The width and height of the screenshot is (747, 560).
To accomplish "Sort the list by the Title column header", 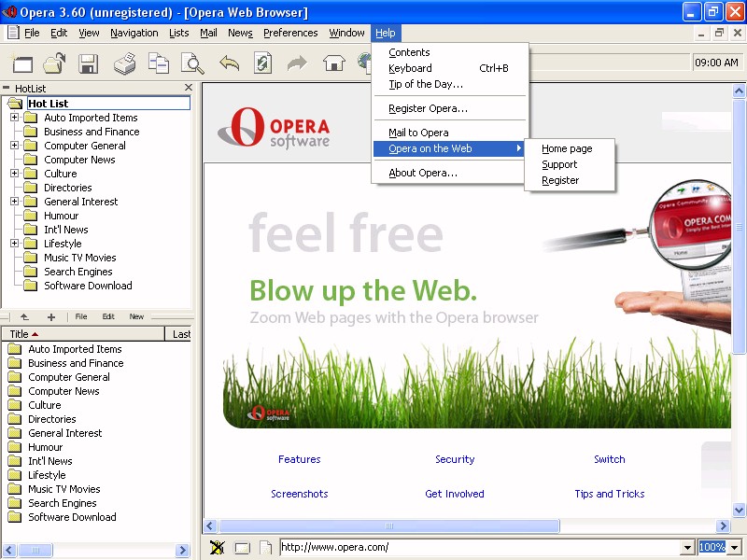I will click(x=83, y=334).
